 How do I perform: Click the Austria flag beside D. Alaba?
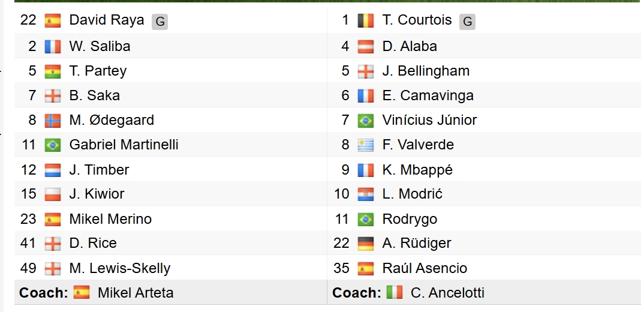(x=366, y=46)
